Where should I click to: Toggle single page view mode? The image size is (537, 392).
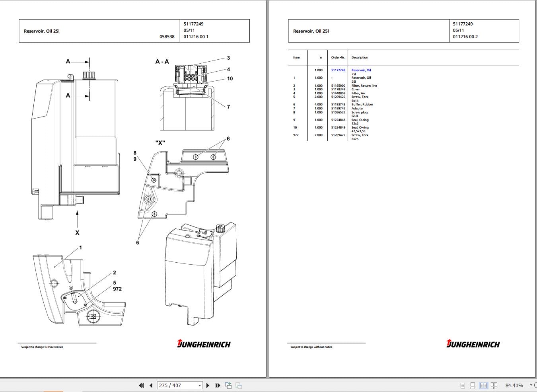pyautogui.click(x=463, y=385)
